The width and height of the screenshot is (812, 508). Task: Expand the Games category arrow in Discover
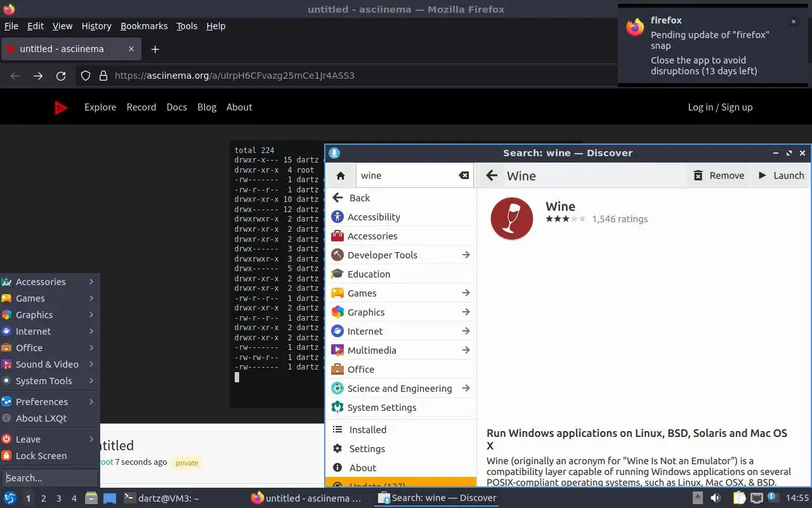[x=466, y=293]
